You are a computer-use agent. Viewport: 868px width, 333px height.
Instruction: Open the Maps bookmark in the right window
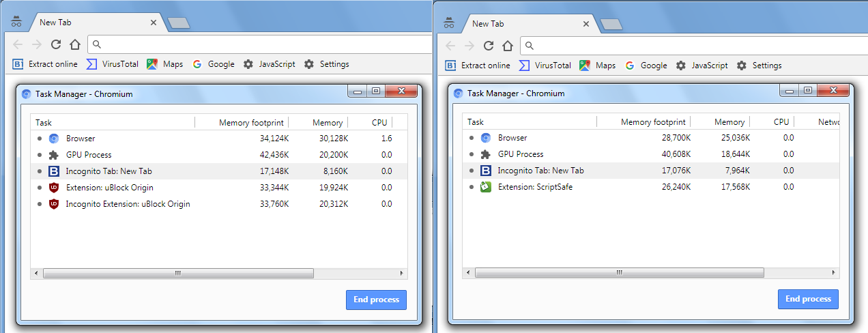coord(598,66)
